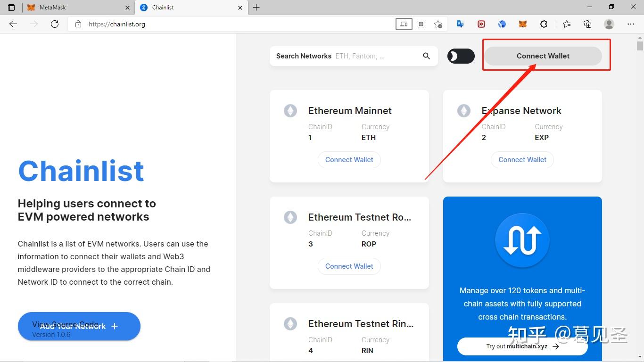The height and width of the screenshot is (362, 644).
Task: Click the ETH currency value
Action: point(369,138)
